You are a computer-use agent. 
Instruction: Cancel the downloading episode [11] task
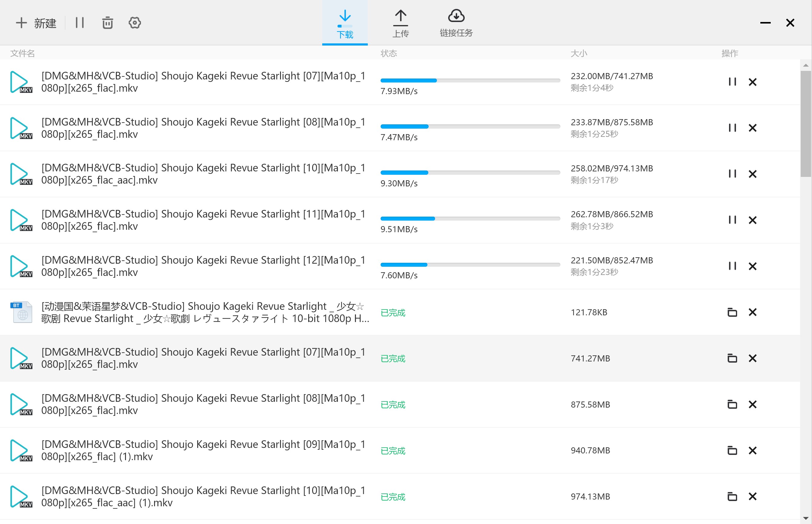click(752, 220)
